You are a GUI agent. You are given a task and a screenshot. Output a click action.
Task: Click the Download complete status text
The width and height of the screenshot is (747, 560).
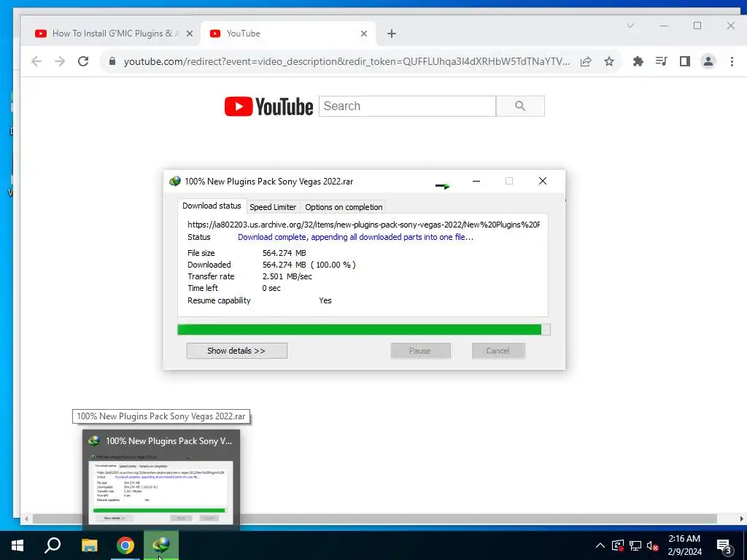click(355, 237)
